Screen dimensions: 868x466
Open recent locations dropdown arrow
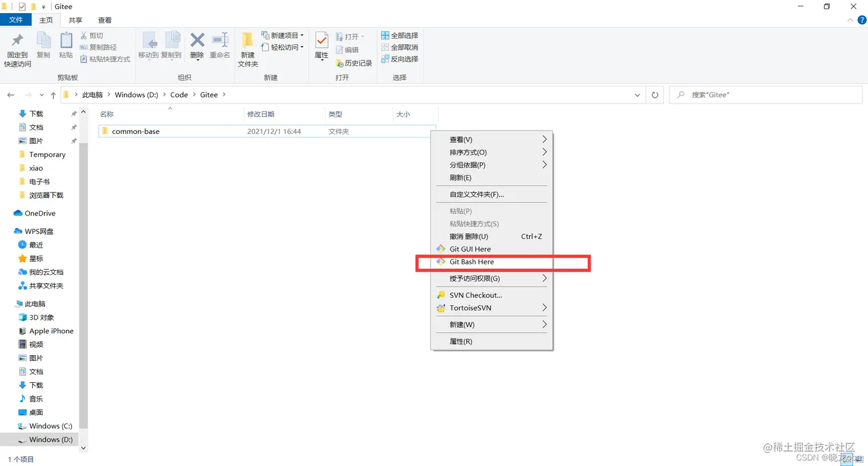tap(41, 95)
